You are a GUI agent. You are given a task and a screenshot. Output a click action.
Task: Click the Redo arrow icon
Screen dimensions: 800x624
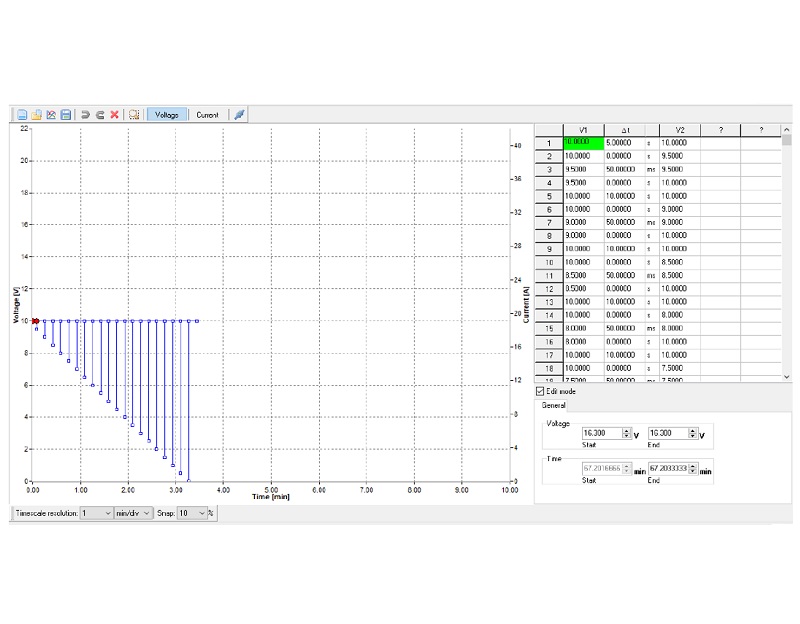point(100,115)
